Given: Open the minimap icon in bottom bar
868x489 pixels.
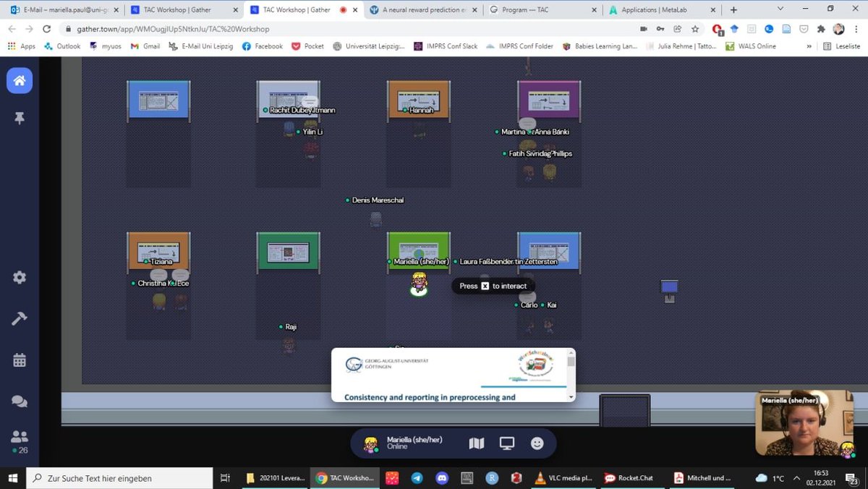Looking at the screenshot, I should pyautogui.click(x=476, y=443).
